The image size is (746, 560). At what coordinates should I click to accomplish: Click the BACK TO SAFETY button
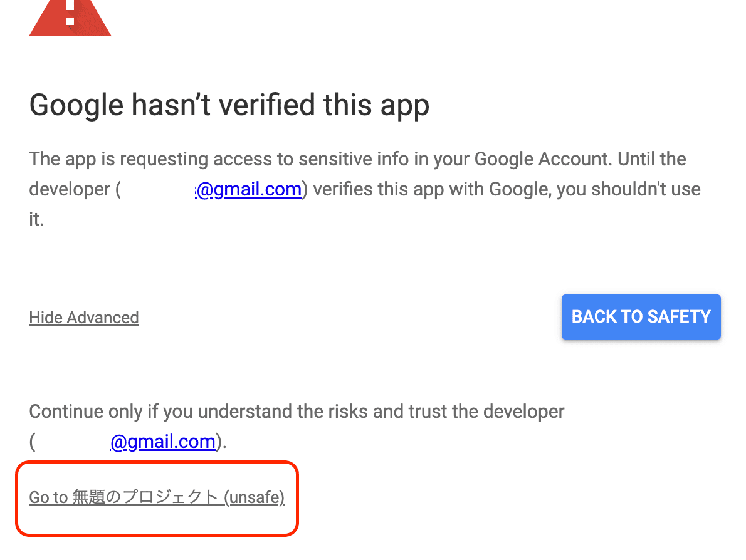click(x=641, y=316)
